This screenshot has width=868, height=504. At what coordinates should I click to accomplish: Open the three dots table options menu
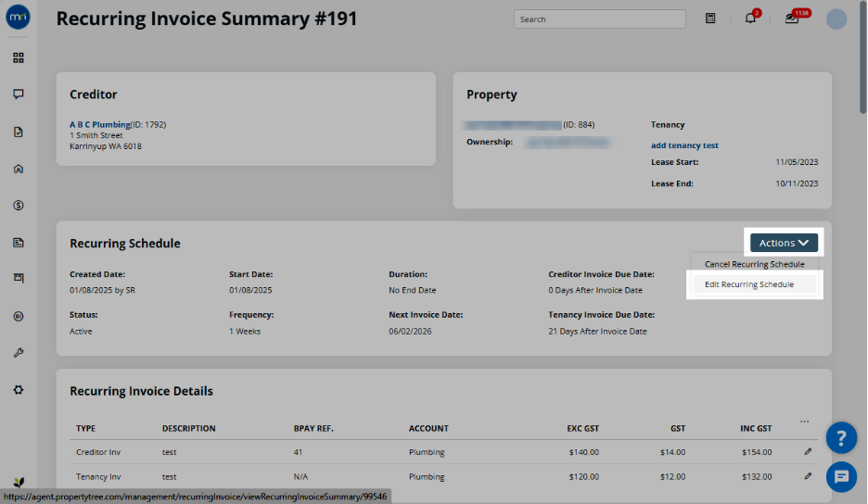(x=804, y=422)
